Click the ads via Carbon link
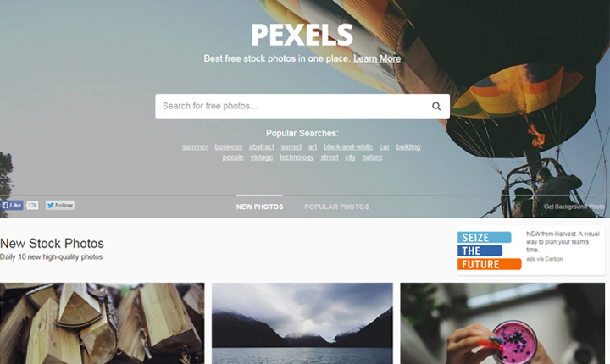610x364 pixels. [x=544, y=259]
